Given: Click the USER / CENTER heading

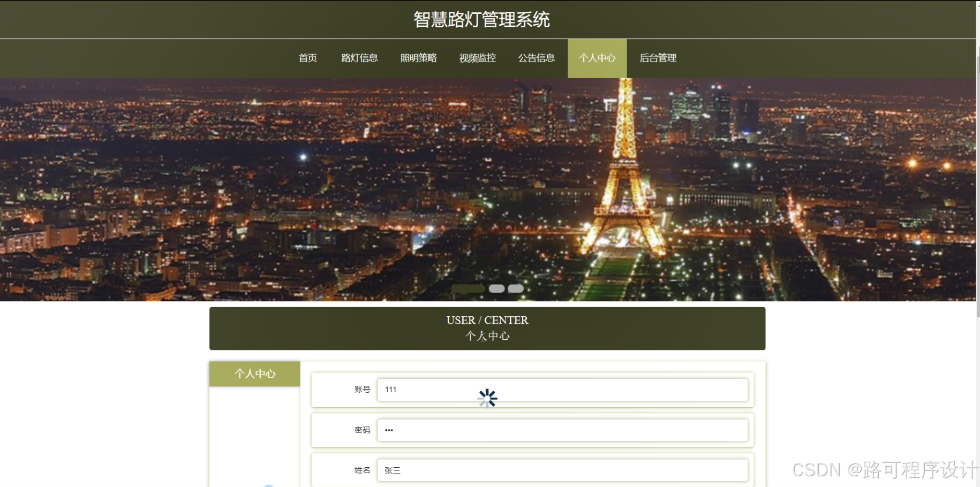Looking at the screenshot, I should click(x=487, y=320).
